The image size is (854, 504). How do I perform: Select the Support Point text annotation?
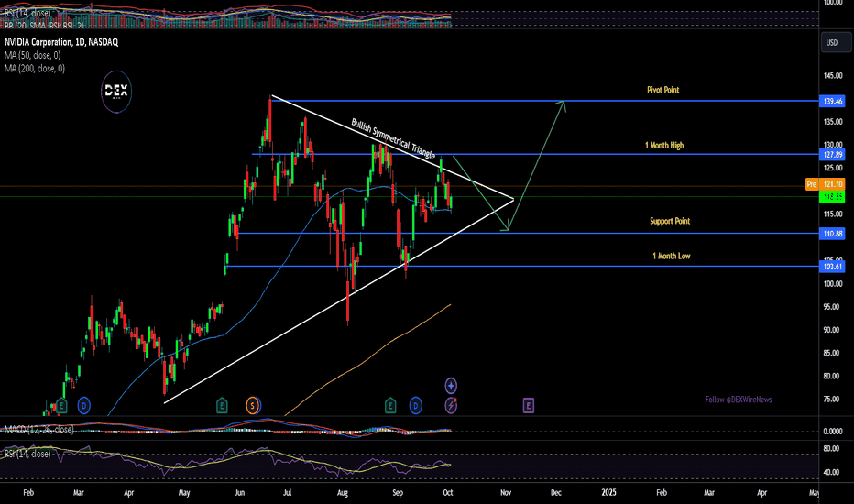(670, 221)
